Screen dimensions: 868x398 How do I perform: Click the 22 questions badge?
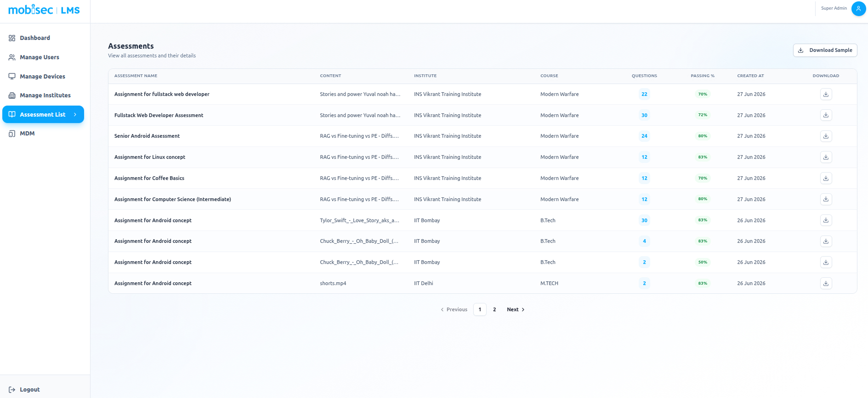click(644, 94)
